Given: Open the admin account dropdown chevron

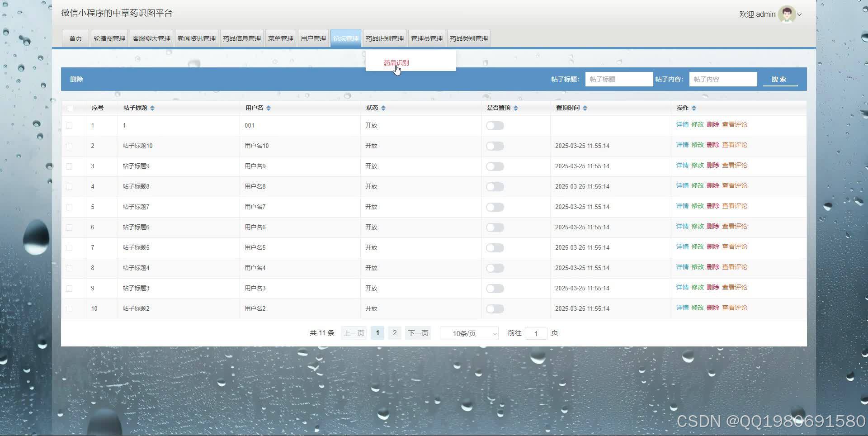Looking at the screenshot, I should [x=799, y=14].
